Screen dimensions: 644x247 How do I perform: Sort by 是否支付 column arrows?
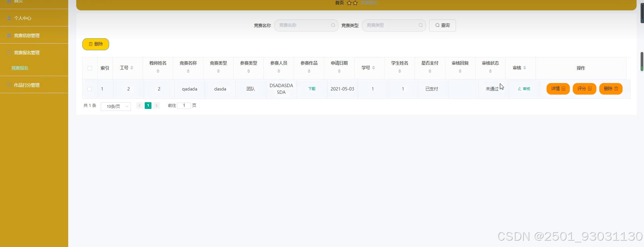(430, 71)
